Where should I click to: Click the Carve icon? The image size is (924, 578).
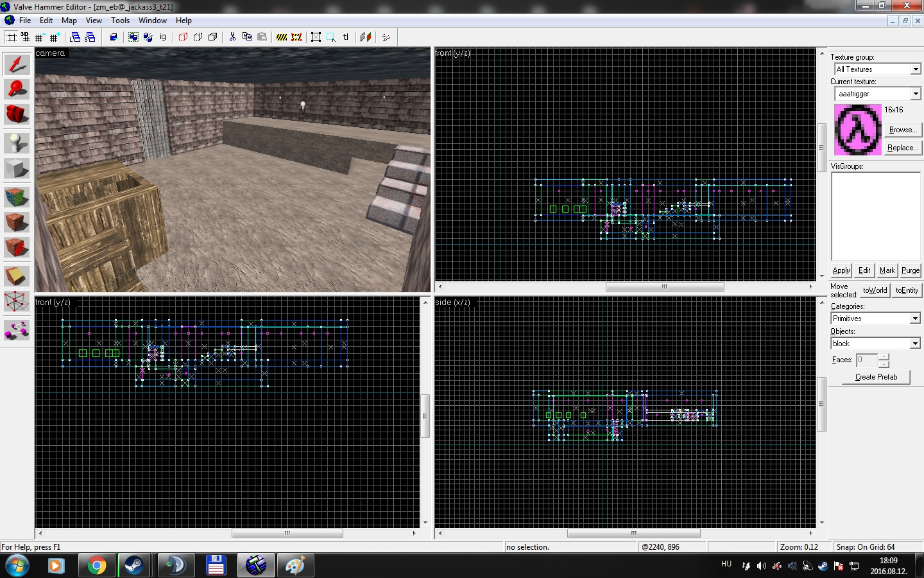(x=114, y=37)
